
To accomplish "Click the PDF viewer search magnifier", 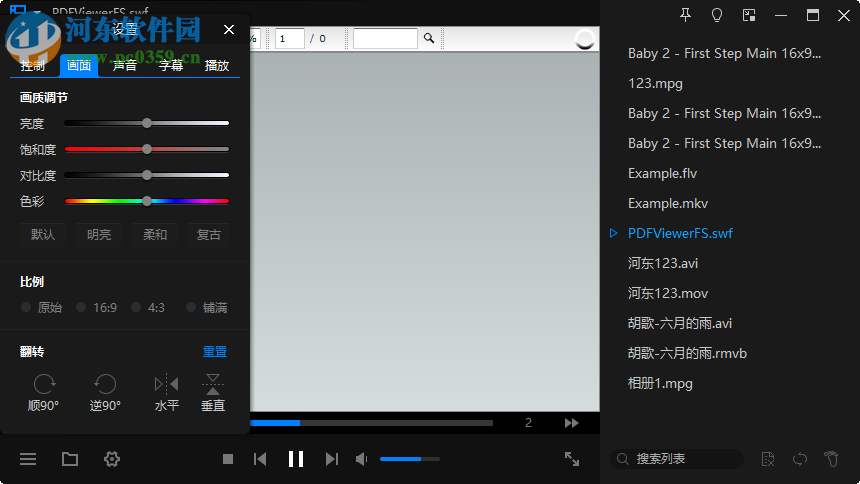I will click(429, 38).
